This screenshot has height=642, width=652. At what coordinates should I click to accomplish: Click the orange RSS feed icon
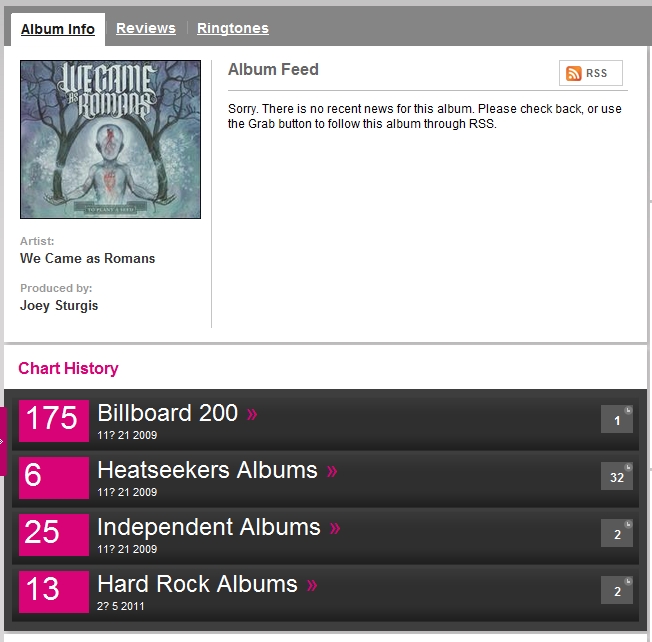click(x=574, y=73)
